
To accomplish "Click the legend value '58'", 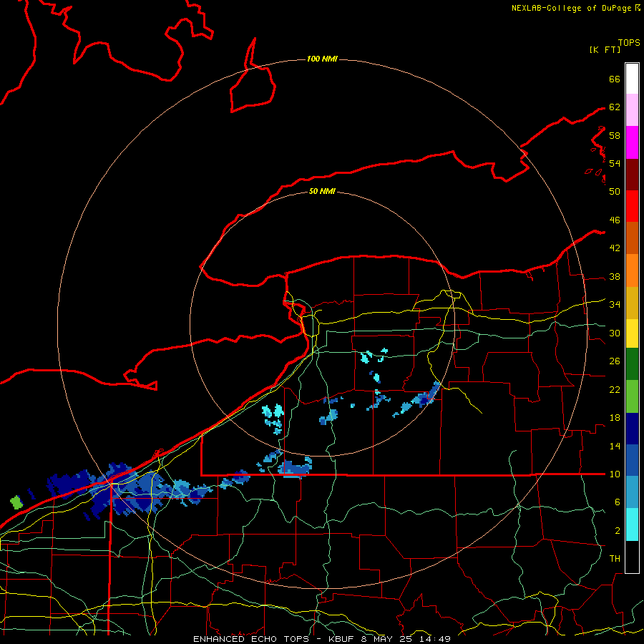I will 615,135.
